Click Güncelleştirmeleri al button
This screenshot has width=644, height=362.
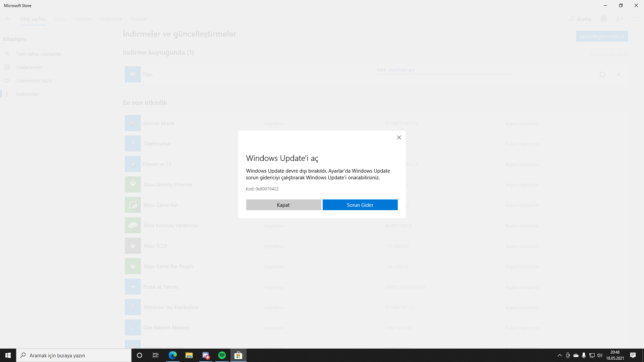click(x=602, y=37)
